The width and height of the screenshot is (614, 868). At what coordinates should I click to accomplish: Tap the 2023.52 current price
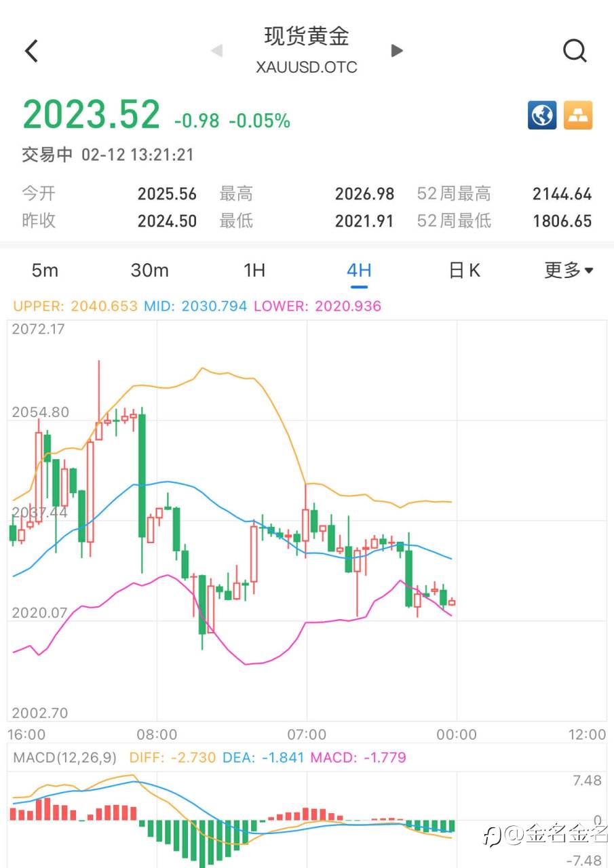(92, 115)
